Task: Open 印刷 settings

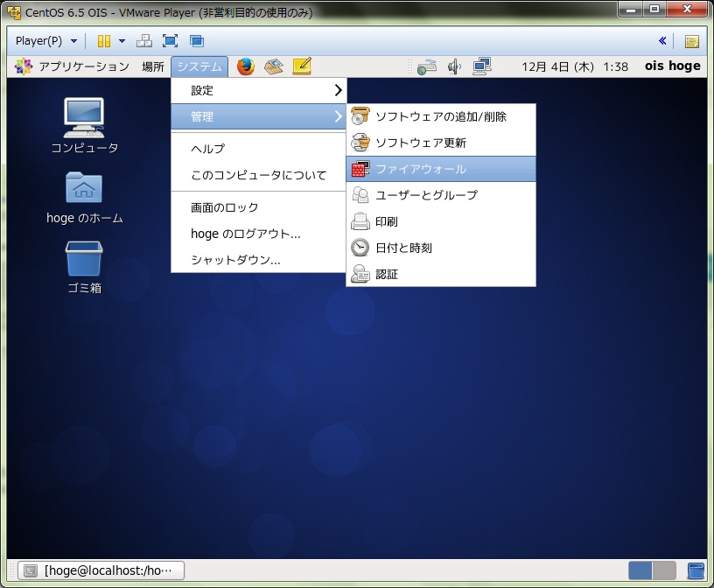Action: tap(441, 221)
